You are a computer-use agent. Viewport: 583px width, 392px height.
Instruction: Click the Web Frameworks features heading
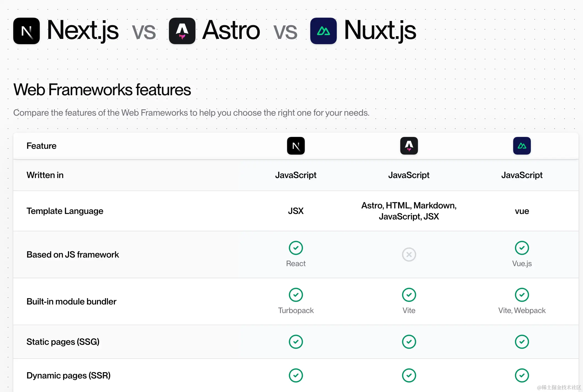point(102,90)
